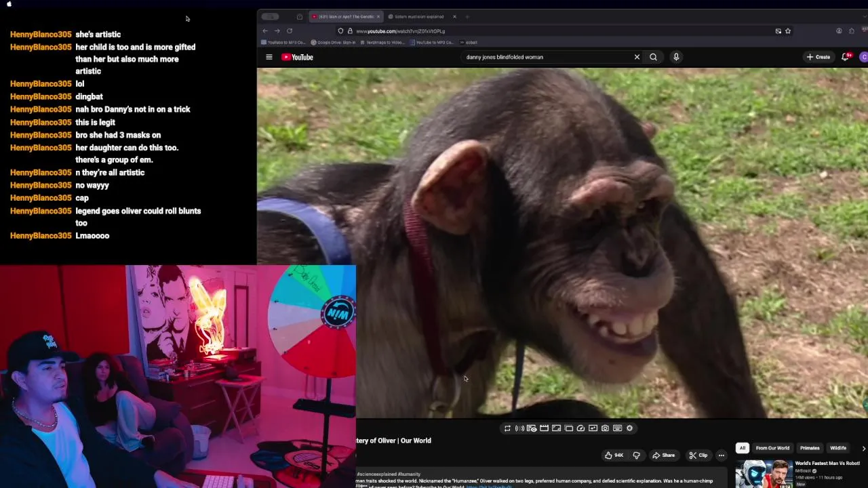Click the padlock site info icon

[350, 30]
